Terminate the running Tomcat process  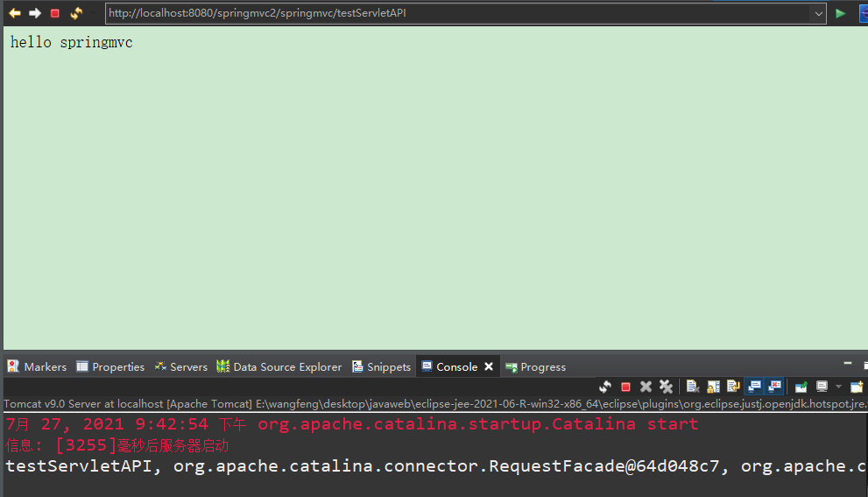[625, 387]
